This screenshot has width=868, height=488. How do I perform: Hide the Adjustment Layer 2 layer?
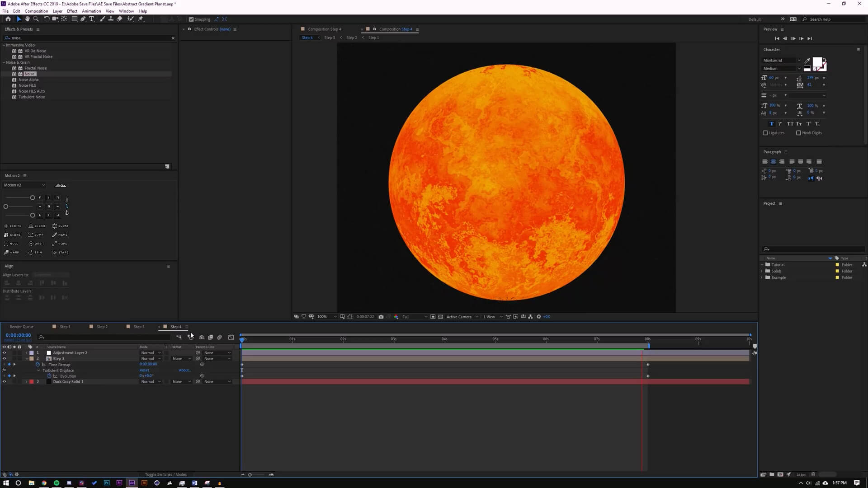pyautogui.click(x=5, y=353)
